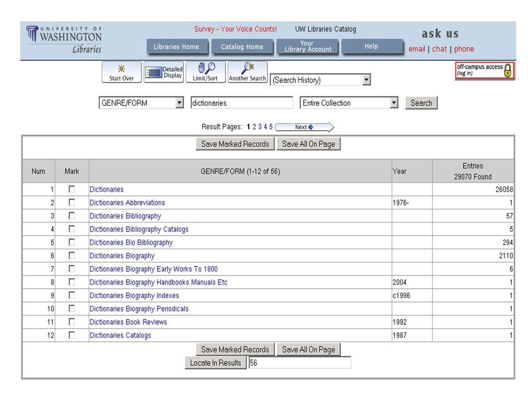The image size is (532, 399).
Task: Click the ask us heading
Action: 440,34
